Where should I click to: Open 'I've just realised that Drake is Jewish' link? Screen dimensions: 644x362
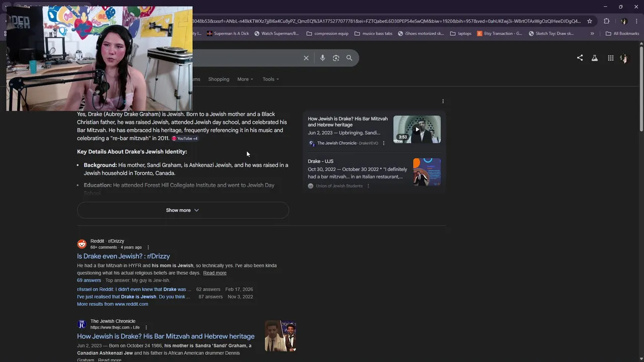(x=133, y=297)
